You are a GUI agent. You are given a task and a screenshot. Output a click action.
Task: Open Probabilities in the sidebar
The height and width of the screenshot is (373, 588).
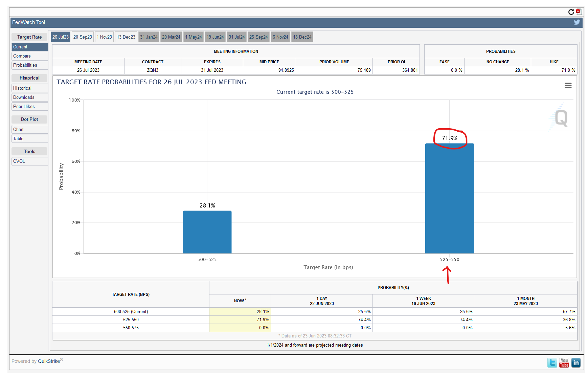[25, 65]
